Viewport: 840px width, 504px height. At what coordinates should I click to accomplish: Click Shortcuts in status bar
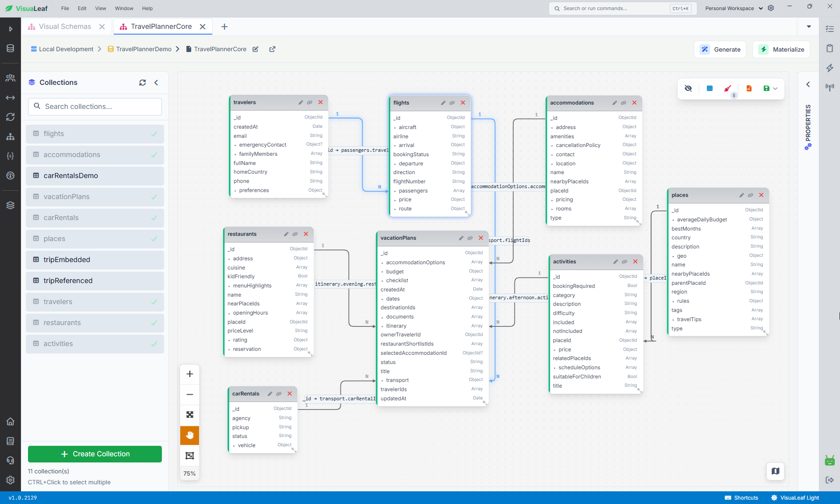742,498
